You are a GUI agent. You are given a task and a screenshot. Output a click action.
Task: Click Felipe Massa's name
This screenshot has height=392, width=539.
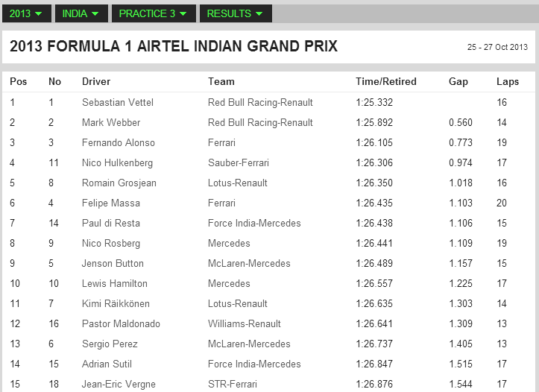[110, 203]
